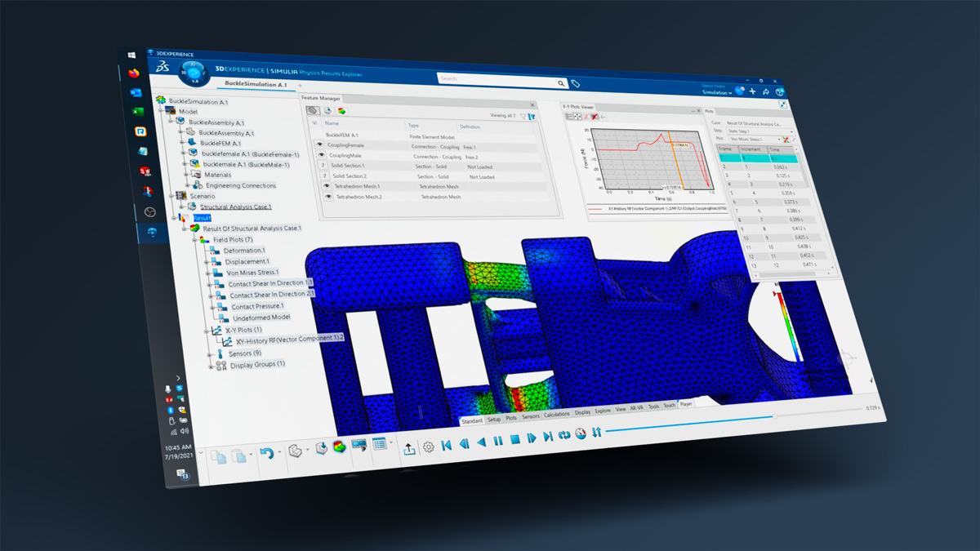Expand the Field Plots (7) node
980x551 pixels.
tap(195, 240)
